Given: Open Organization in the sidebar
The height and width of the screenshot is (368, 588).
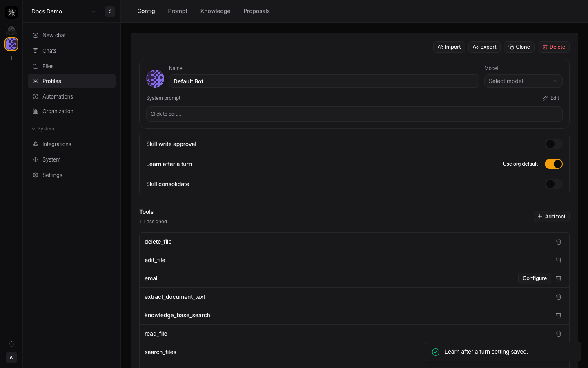Looking at the screenshot, I should tap(72, 111).
